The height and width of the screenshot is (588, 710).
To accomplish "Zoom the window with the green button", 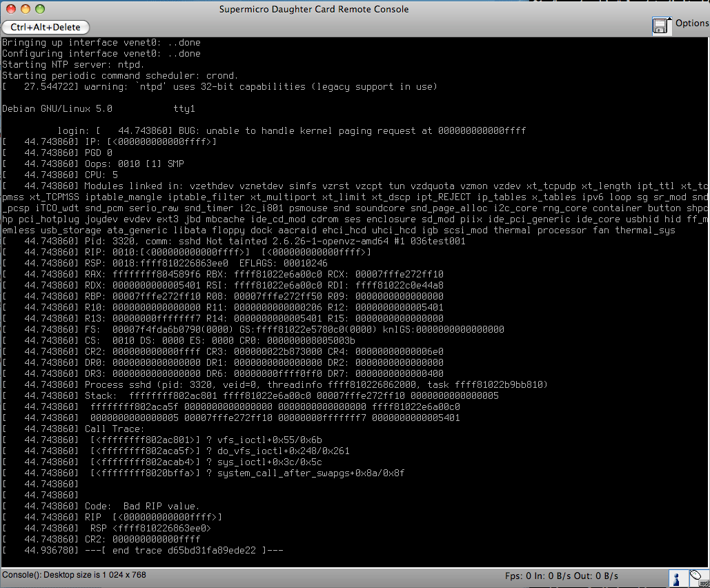I will (x=40, y=9).
